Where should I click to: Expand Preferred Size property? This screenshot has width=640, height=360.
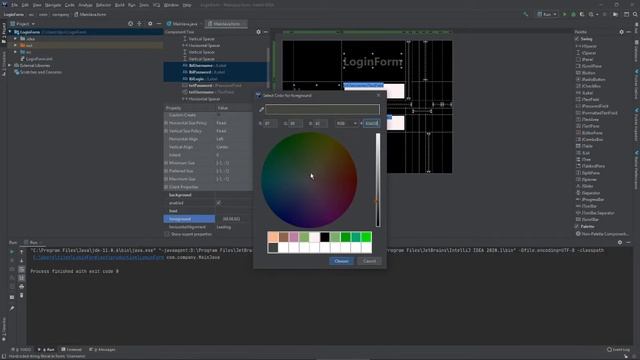coord(166,171)
